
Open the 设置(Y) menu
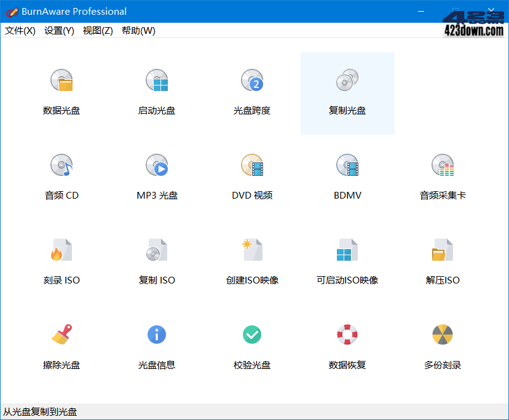(58, 30)
